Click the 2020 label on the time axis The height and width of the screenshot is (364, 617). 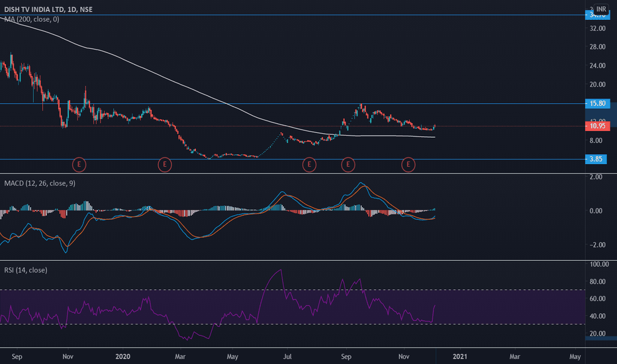point(122,357)
